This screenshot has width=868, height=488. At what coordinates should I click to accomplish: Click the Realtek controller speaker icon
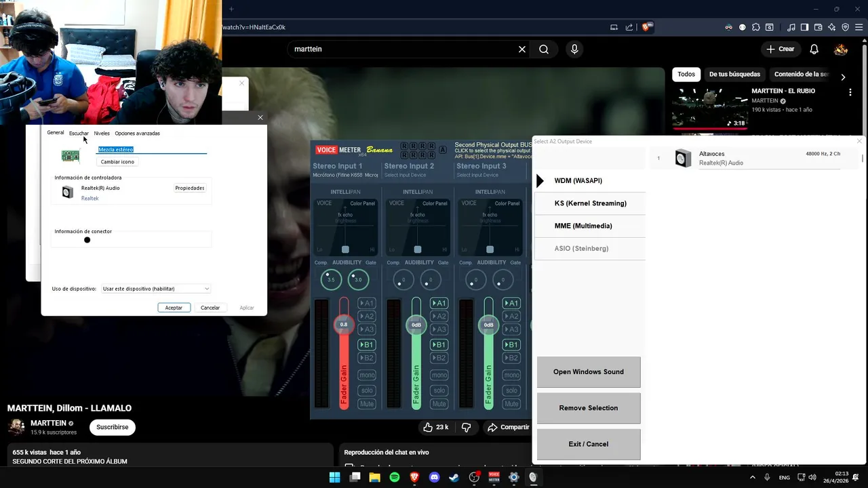[67, 192]
